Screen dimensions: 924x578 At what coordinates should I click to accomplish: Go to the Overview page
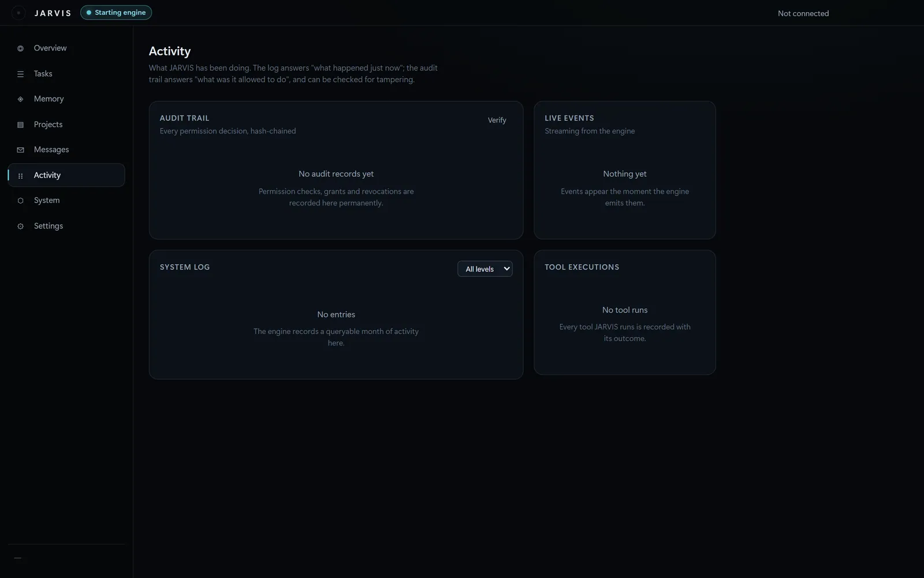[50, 48]
